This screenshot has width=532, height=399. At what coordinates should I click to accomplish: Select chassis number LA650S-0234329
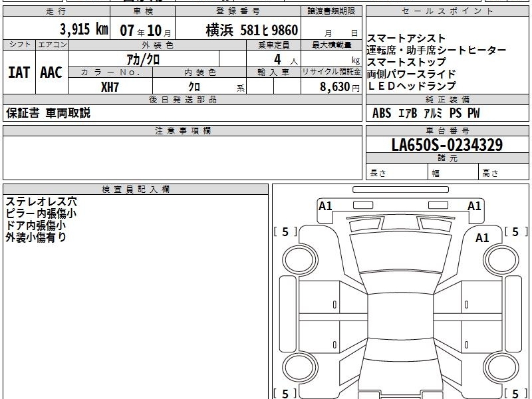pos(447,145)
